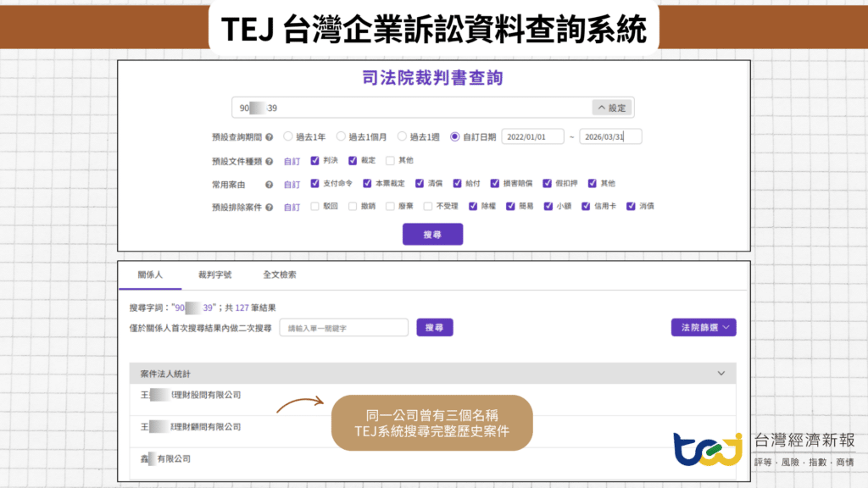Click the 搜尋 button in the query form
Image resolution: width=868 pixels, height=488 pixels.
click(433, 234)
